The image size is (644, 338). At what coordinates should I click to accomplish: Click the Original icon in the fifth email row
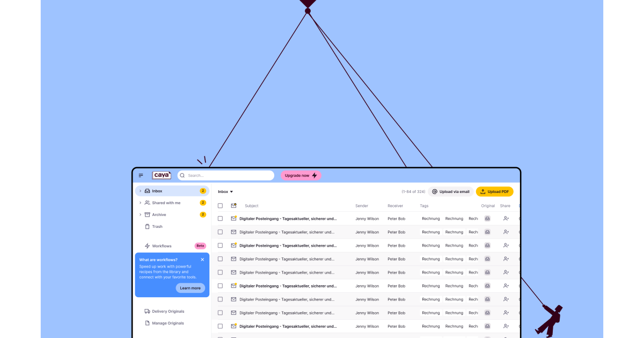click(487, 272)
